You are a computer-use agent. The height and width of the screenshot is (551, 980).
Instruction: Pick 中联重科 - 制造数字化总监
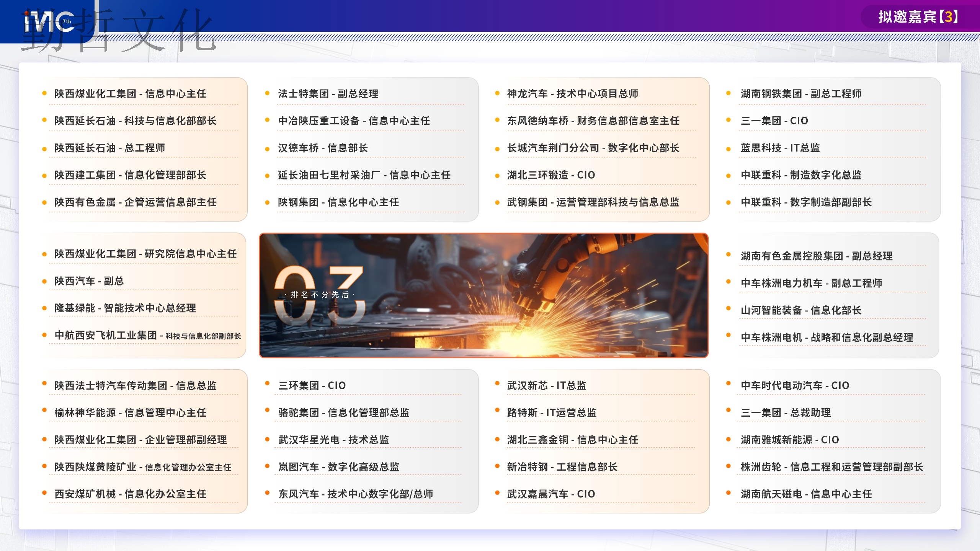[x=801, y=175]
